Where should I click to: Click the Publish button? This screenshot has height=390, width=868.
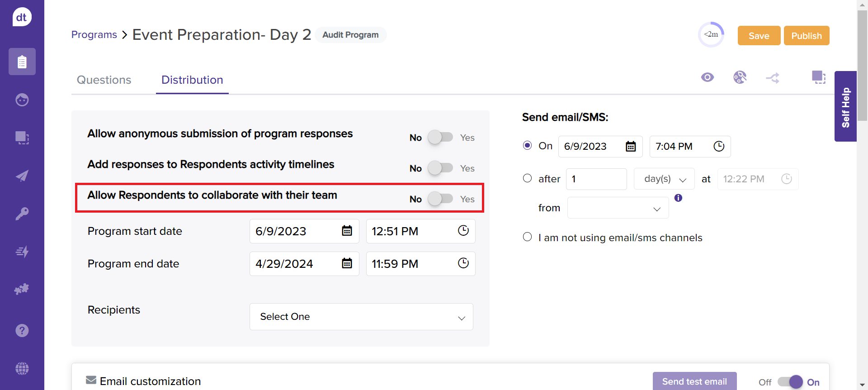click(x=806, y=36)
